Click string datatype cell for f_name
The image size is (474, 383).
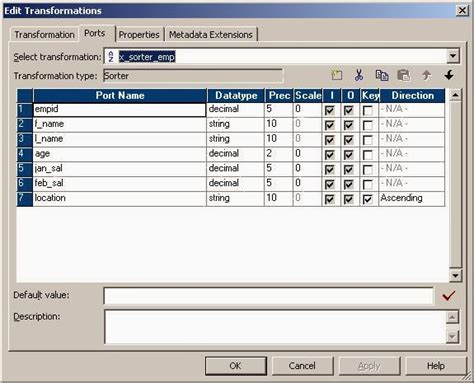pos(235,124)
